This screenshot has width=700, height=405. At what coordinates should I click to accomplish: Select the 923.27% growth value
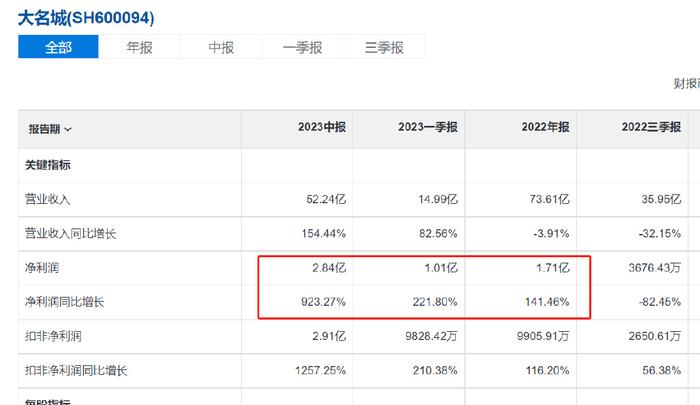(320, 302)
